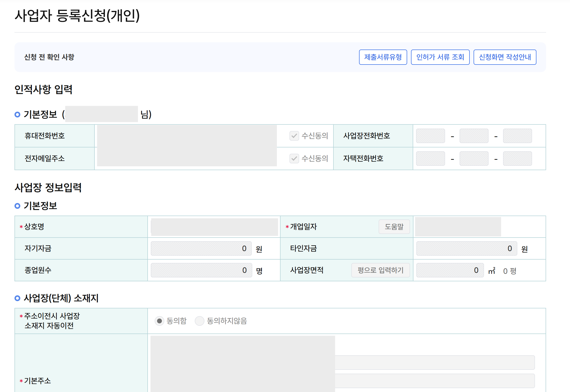The image size is (570, 392).
Task: Click 도움말 button next to 개업일자
Action: [x=394, y=226]
